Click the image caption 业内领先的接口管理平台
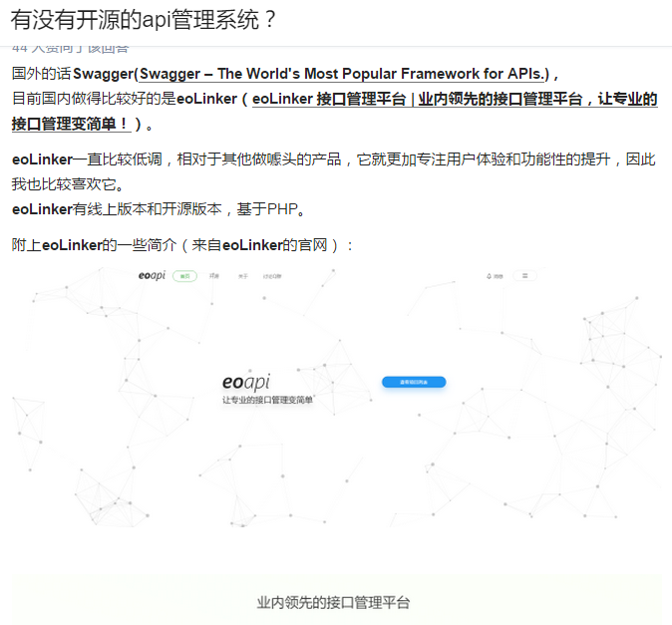Viewport: 672px width, 625px height. pyautogui.click(x=333, y=602)
